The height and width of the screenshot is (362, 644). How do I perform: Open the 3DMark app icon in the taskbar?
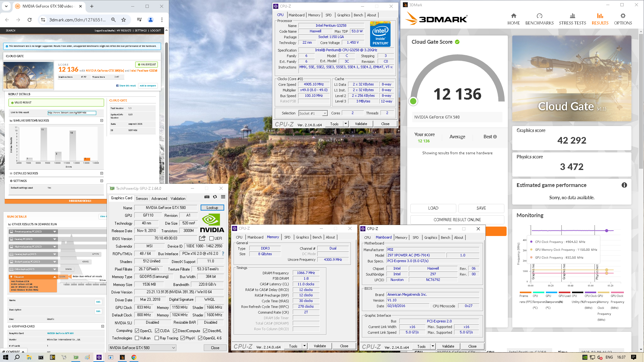click(x=122, y=357)
